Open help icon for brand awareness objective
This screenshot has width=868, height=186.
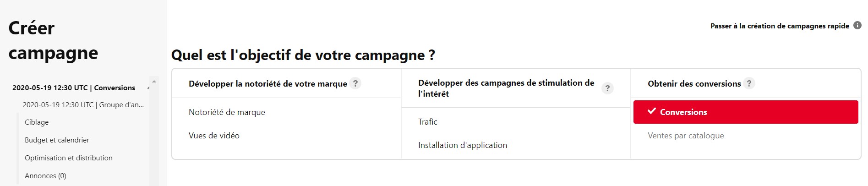(x=355, y=83)
